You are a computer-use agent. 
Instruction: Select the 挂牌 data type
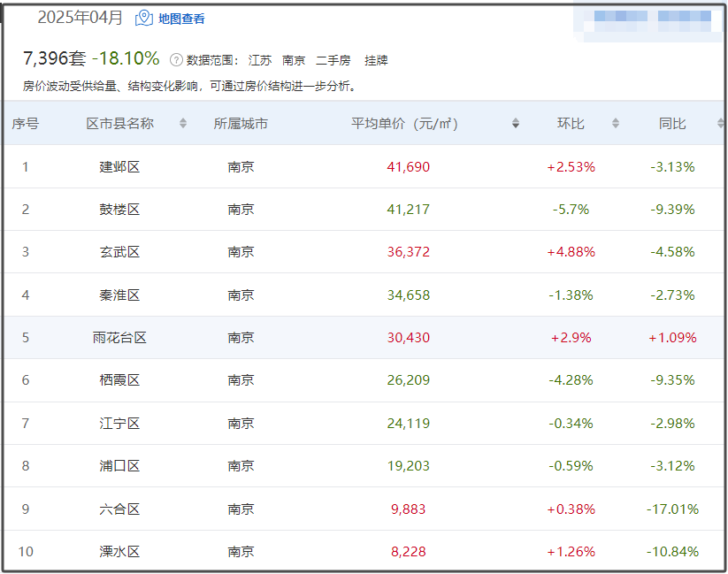378,61
